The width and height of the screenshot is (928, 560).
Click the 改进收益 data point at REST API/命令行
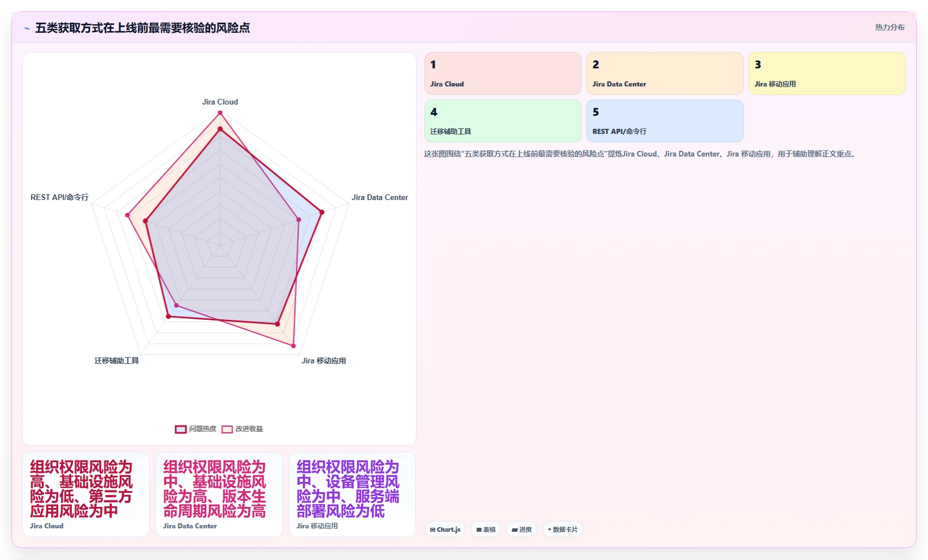[x=128, y=215]
